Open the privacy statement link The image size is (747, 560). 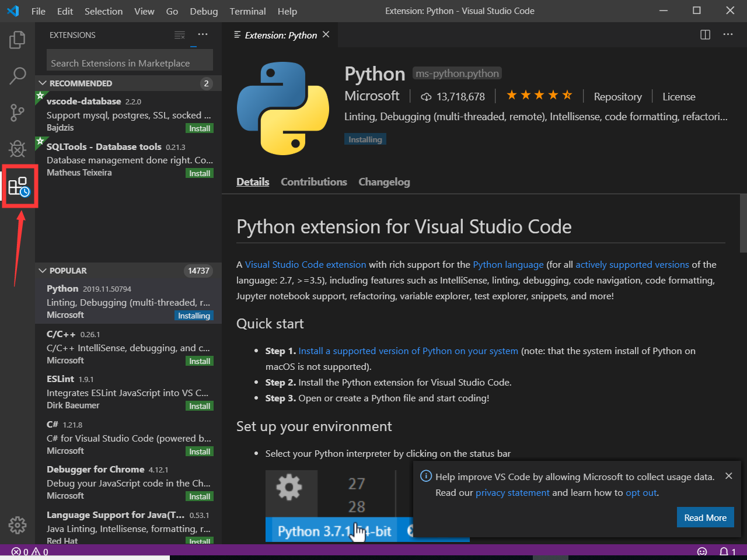pyautogui.click(x=512, y=492)
